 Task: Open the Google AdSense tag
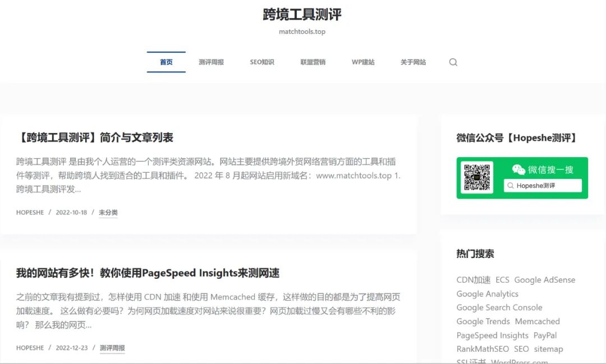(x=544, y=280)
